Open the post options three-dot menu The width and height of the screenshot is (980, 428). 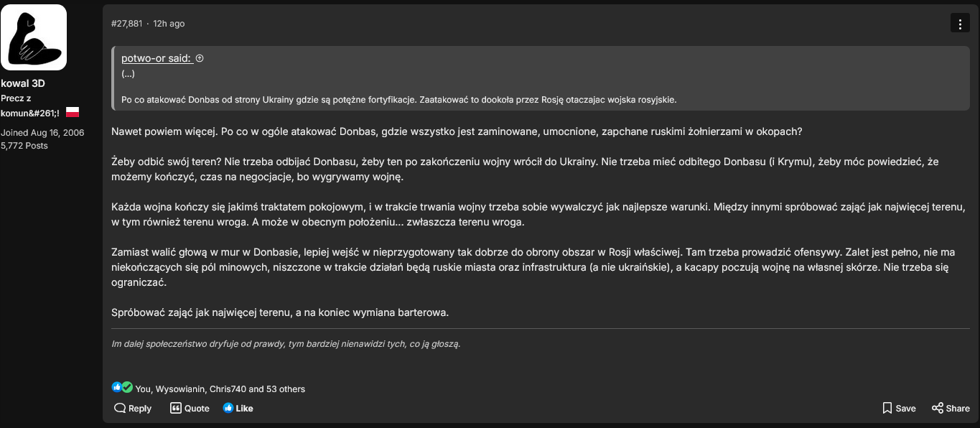pyautogui.click(x=960, y=23)
